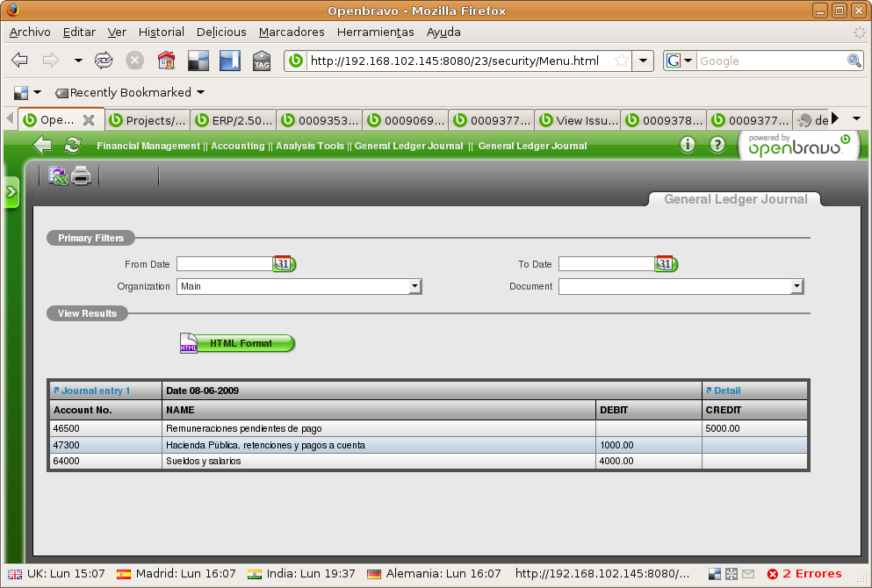
Task: Open the Historial menu
Action: 162,32
